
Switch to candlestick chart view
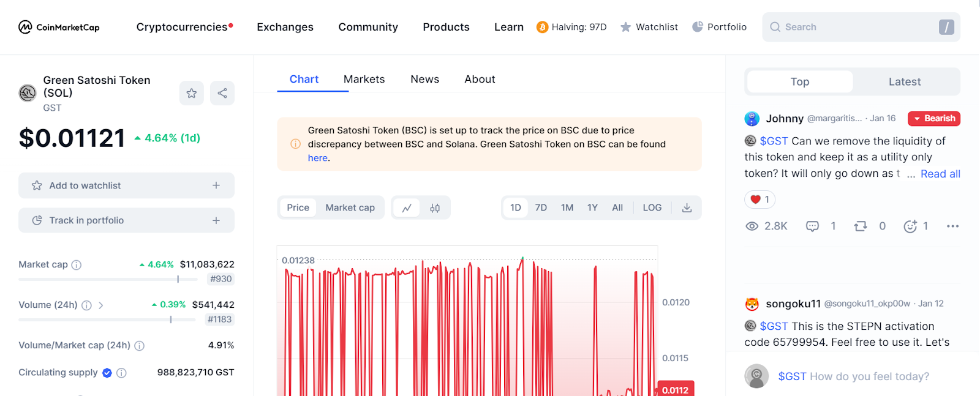pos(435,208)
